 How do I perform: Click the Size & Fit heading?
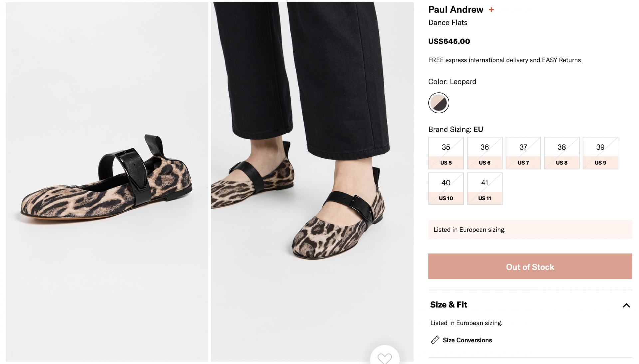click(449, 305)
